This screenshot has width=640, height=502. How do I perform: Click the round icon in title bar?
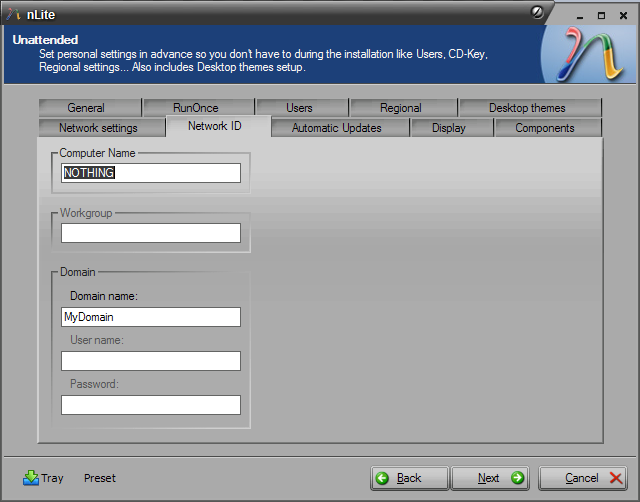point(537,13)
